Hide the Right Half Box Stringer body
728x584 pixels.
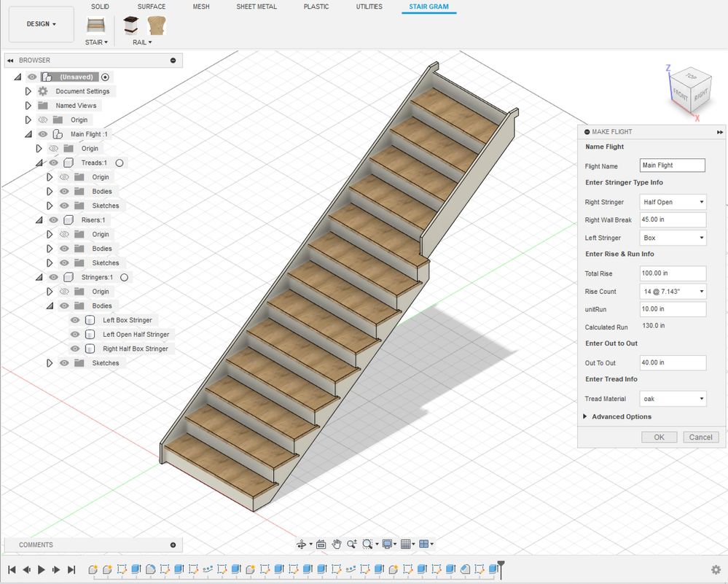click(75, 349)
